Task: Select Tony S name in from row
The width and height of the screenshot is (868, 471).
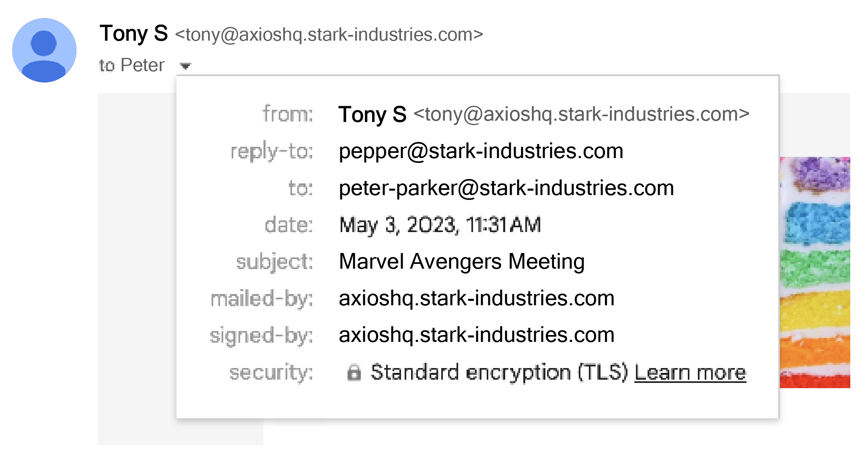Action: pyautogui.click(x=372, y=115)
